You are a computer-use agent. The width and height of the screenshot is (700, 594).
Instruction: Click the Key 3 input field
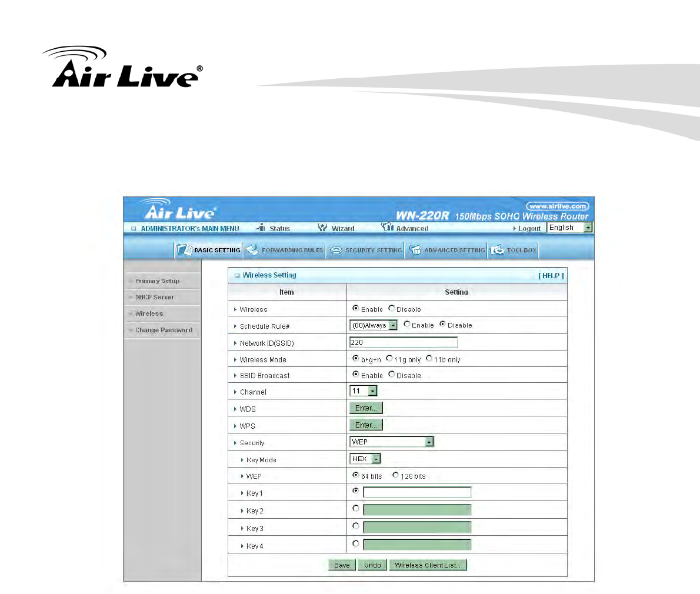417,528
